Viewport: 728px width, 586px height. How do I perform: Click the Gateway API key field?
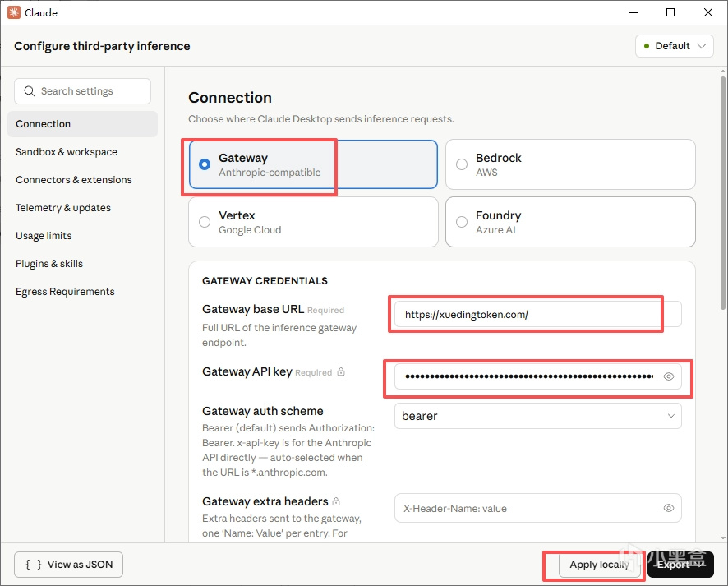[x=537, y=376]
